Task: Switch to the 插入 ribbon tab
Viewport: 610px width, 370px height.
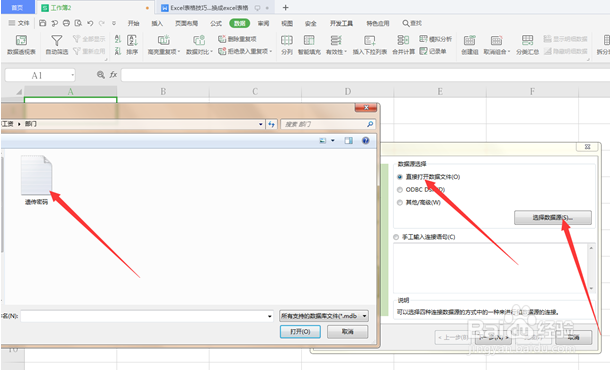Action: pyautogui.click(x=157, y=23)
